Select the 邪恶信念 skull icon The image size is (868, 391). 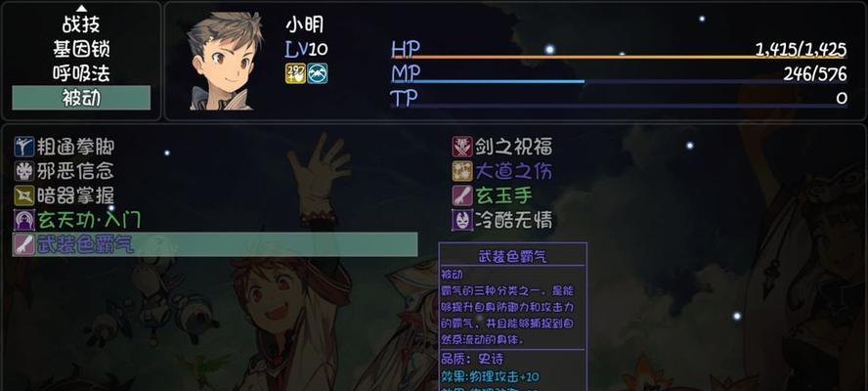(x=24, y=171)
